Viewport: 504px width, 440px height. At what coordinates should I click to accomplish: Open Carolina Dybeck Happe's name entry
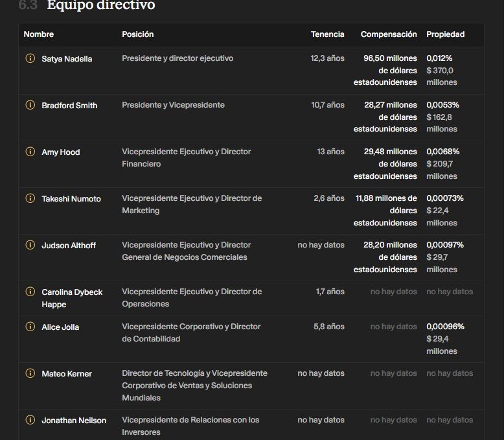pos(72,298)
